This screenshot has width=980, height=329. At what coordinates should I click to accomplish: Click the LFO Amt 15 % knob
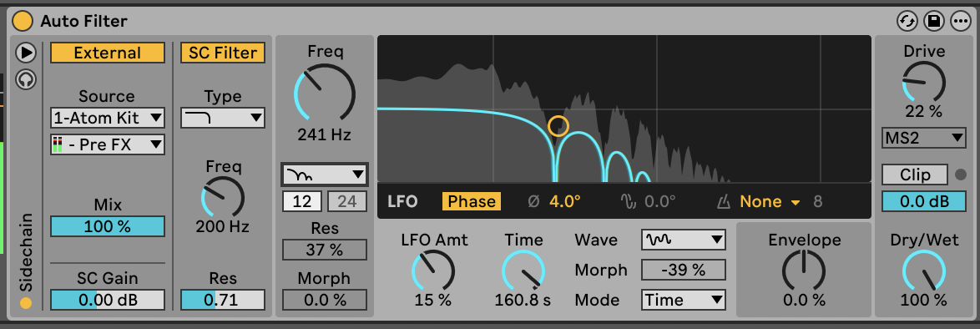coord(433,271)
